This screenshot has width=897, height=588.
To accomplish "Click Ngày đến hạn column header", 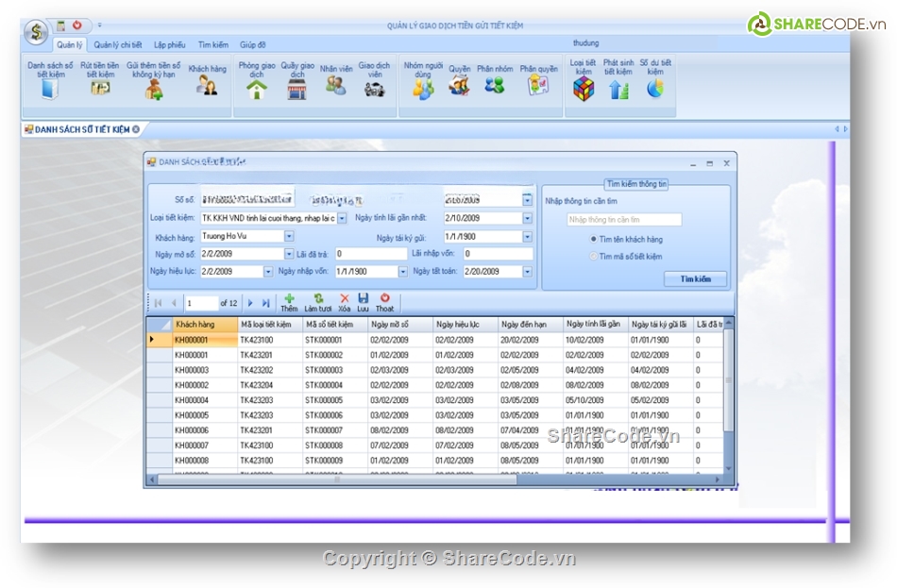I will pyautogui.click(x=531, y=325).
